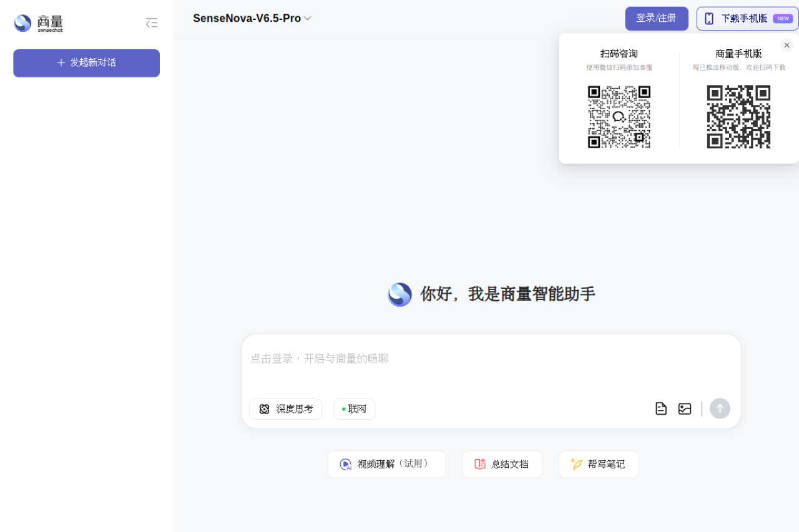Click text 现已推出移动版、欢迎扫码下载
This screenshot has width=799, height=532.
pyautogui.click(x=739, y=67)
